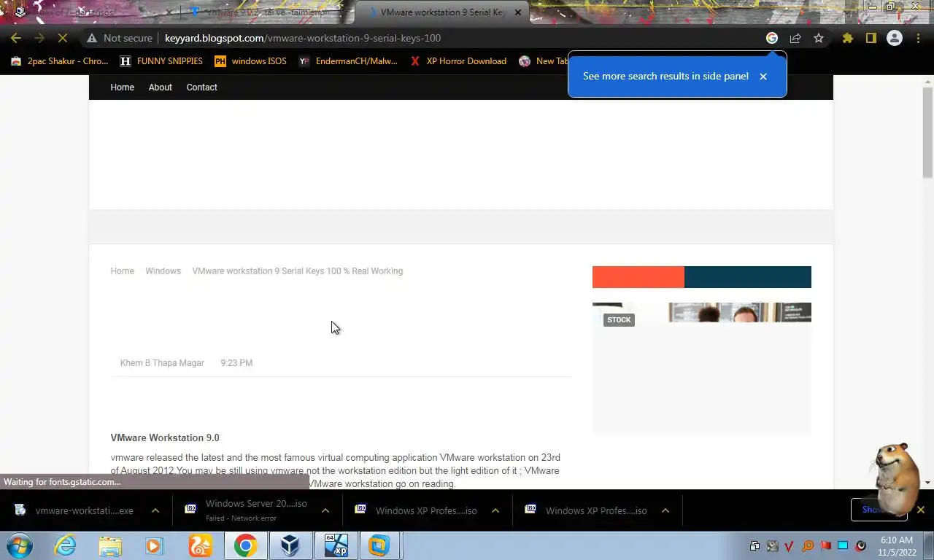934x560 pixels.
Task: Go back to the previous page
Action: click(x=16, y=38)
